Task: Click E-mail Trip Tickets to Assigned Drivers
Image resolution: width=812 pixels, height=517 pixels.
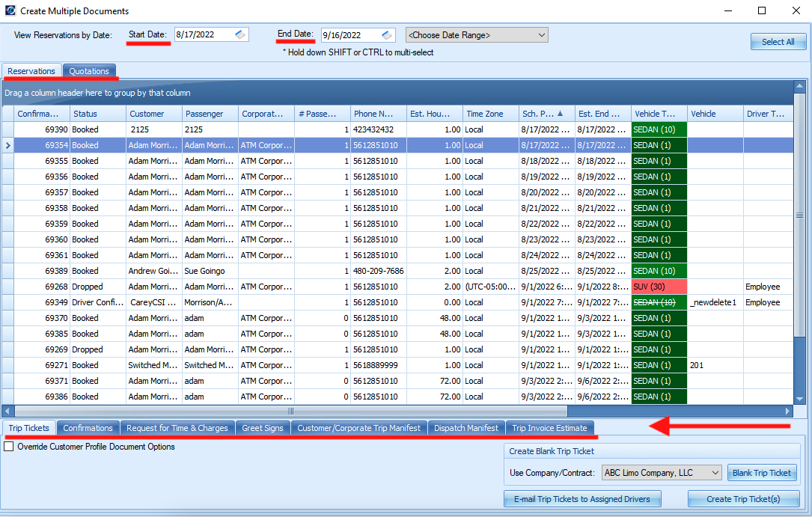Action: [582, 499]
